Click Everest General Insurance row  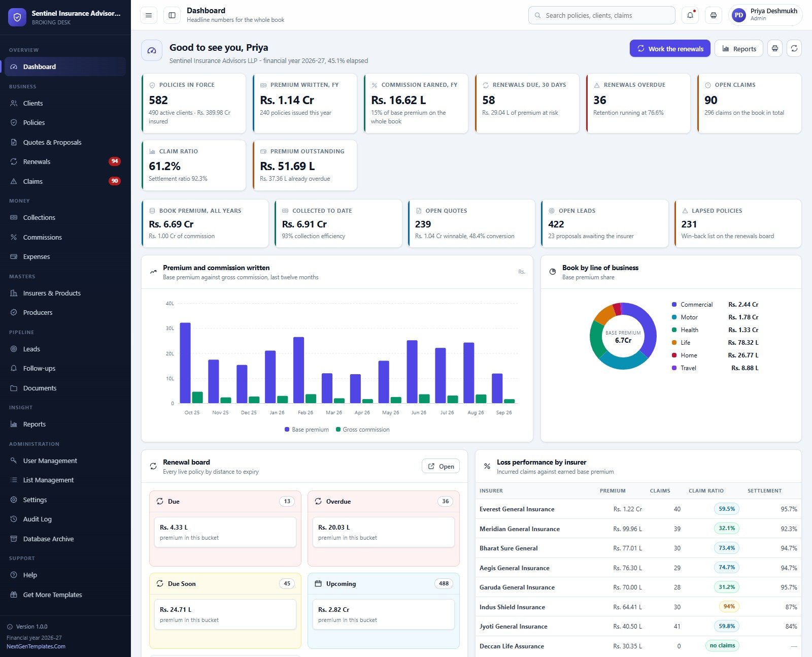pyautogui.click(x=638, y=509)
